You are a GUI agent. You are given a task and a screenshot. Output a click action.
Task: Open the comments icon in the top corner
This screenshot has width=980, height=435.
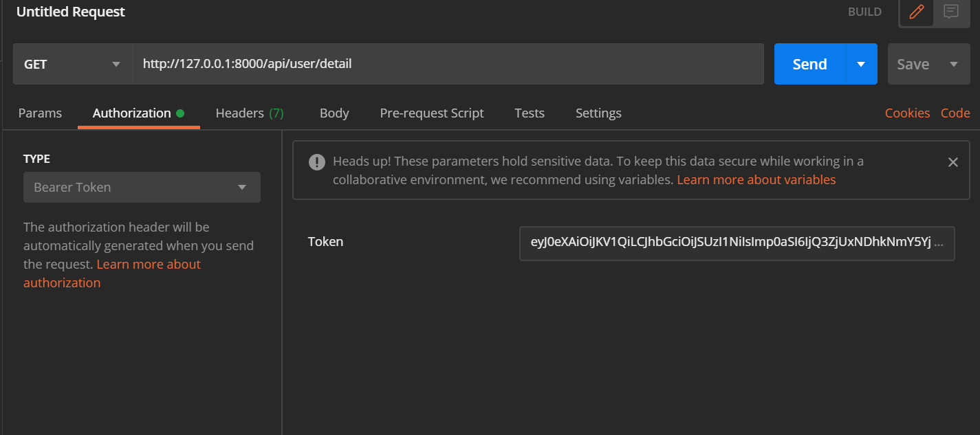tap(950, 12)
